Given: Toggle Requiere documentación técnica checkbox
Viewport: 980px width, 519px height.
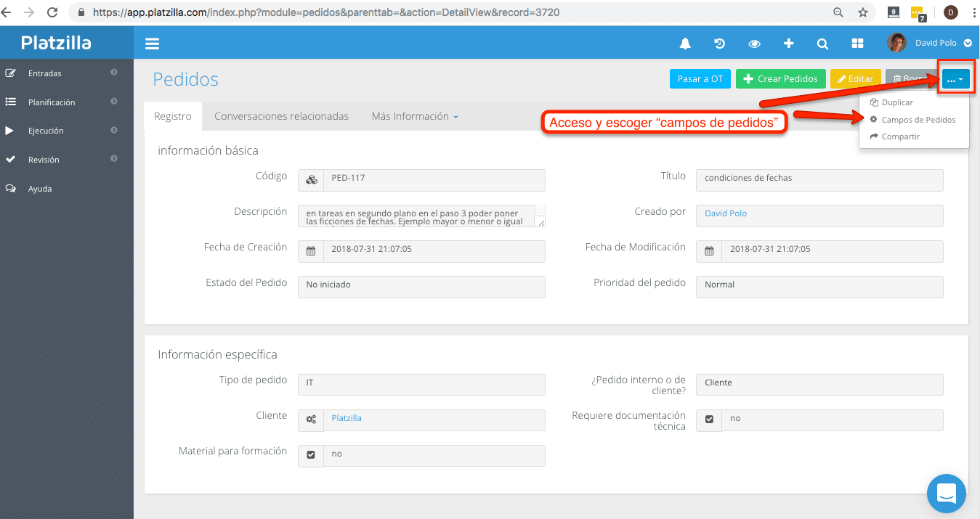Looking at the screenshot, I should [709, 419].
